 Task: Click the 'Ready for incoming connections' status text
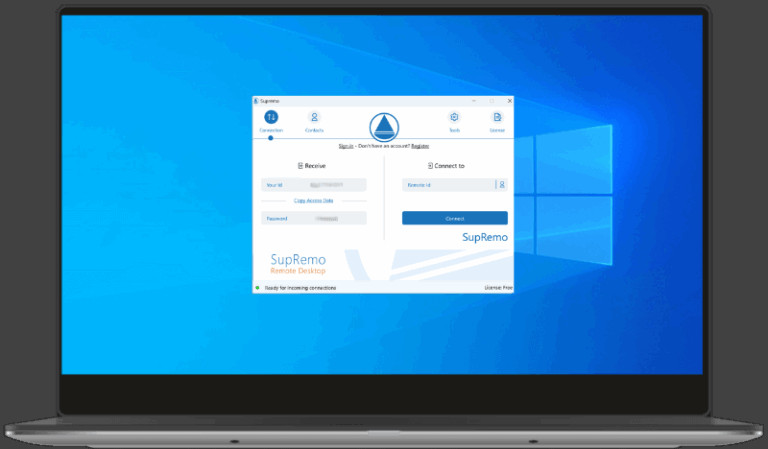click(300, 288)
